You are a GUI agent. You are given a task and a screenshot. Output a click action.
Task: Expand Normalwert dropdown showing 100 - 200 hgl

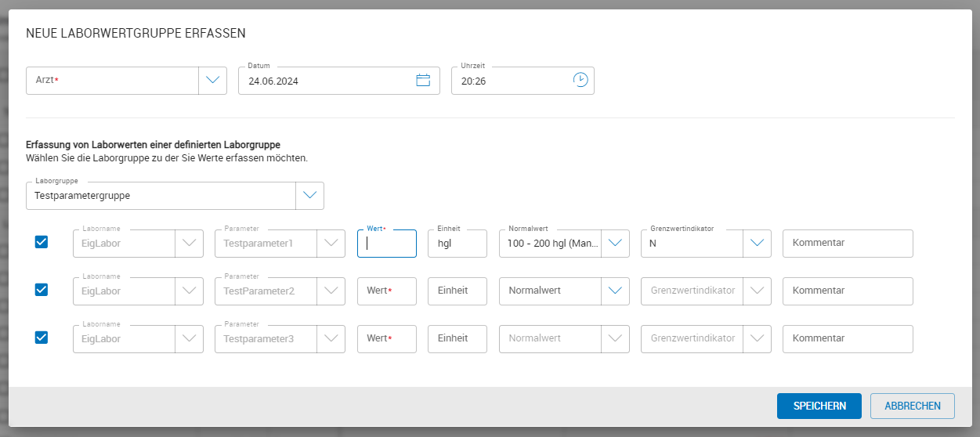tap(616, 244)
